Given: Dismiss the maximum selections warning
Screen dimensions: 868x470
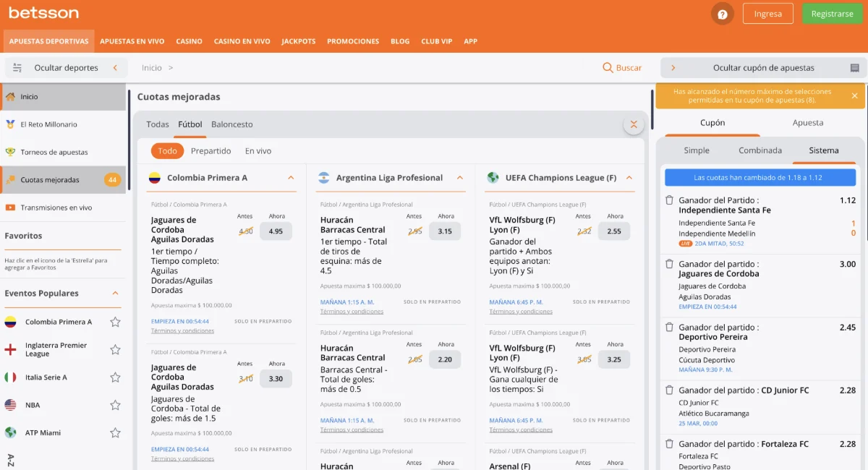Looking at the screenshot, I should (x=854, y=95).
